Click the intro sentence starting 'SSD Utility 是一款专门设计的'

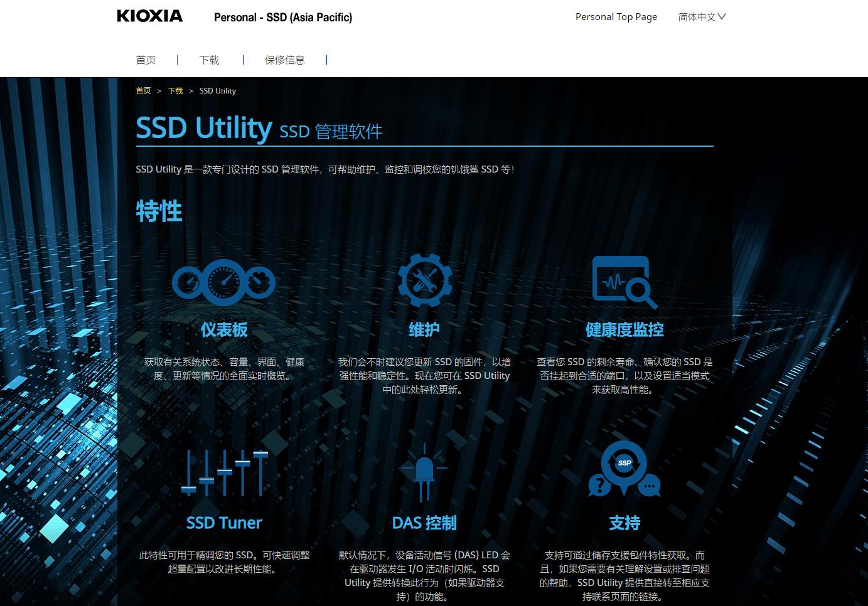pos(325,169)
